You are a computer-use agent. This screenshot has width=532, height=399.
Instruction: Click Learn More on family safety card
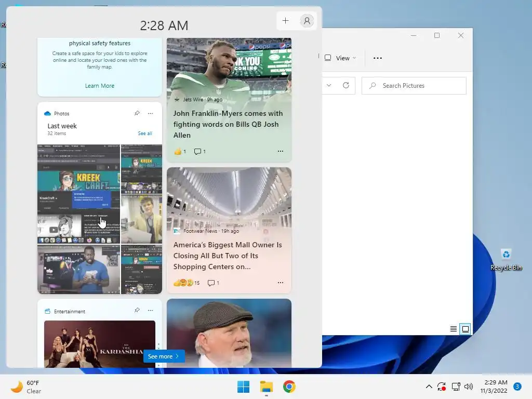[100, 86]
